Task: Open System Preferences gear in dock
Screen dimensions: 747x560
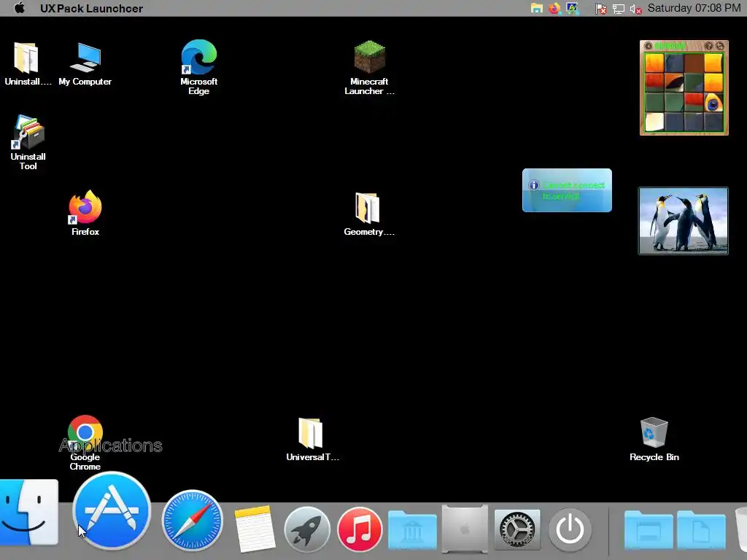Action: pyautogui.click(x=517, y=529)
